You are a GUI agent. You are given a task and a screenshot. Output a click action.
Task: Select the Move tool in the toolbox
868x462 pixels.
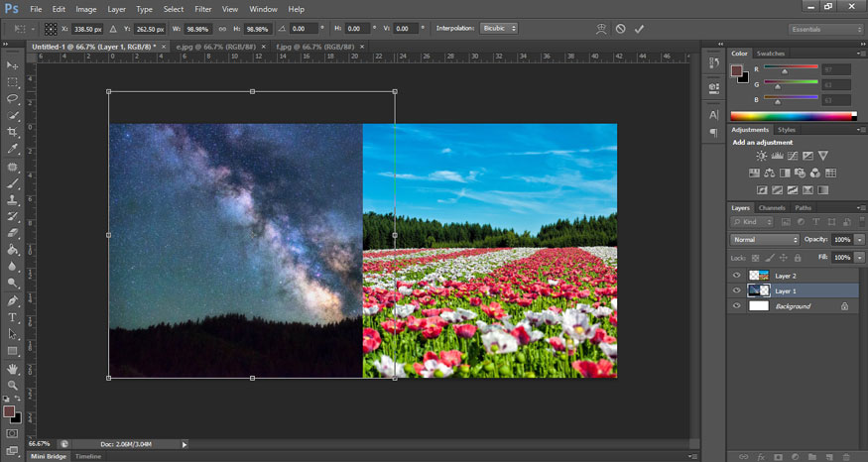coord(13,65)
